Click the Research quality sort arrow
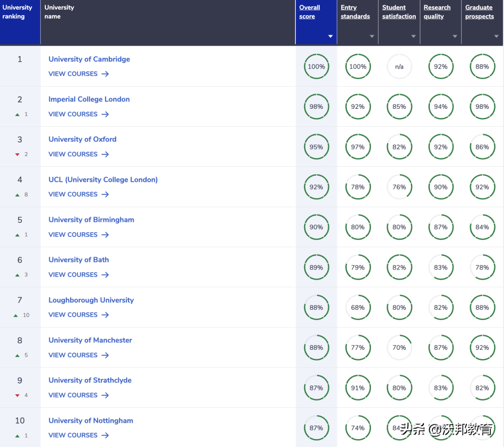Image resolution: width=504 pixels, height=447 pixels. click(455, 36)
